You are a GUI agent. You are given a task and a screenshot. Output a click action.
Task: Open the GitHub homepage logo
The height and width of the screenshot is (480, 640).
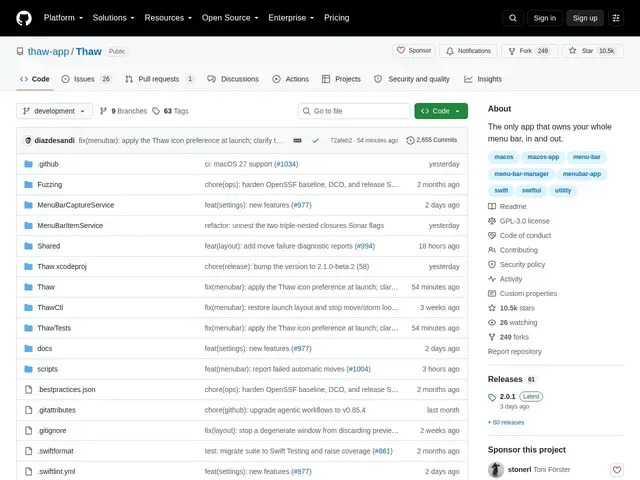(24, 18)
